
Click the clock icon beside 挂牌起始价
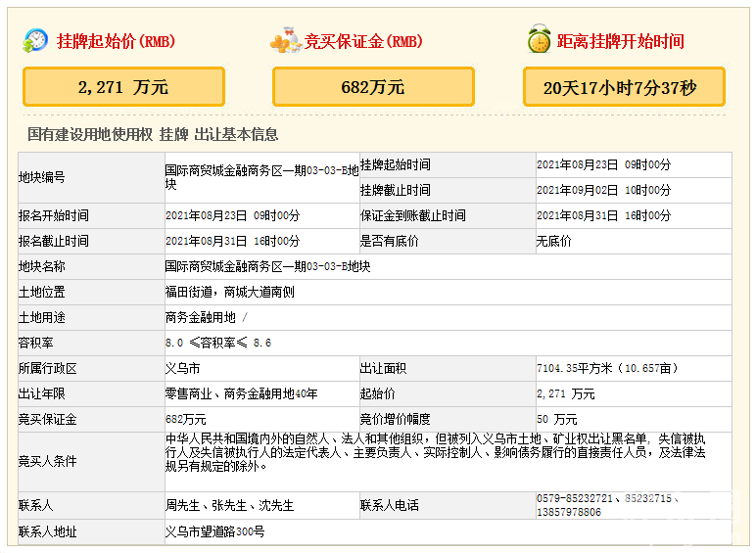pyautogui.click(x=35, y=41)
